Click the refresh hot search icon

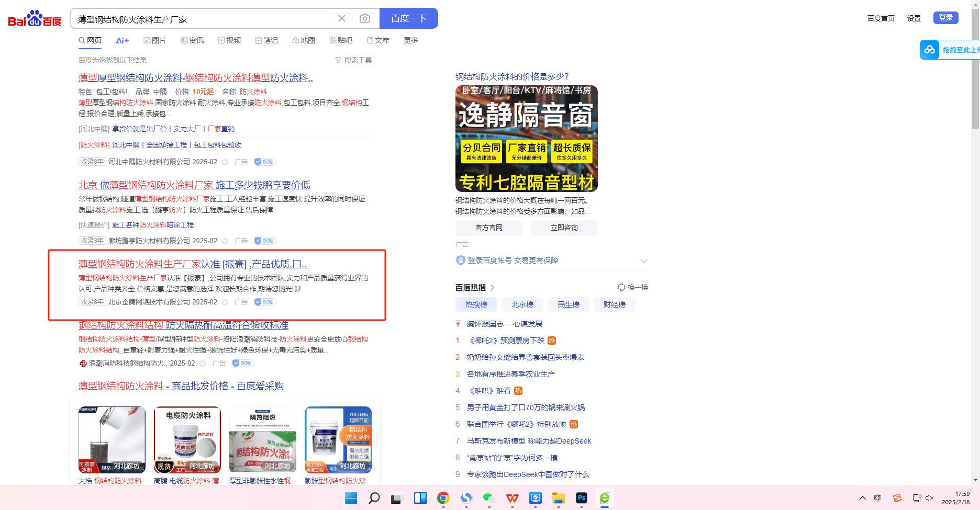[x=621, y=287]
